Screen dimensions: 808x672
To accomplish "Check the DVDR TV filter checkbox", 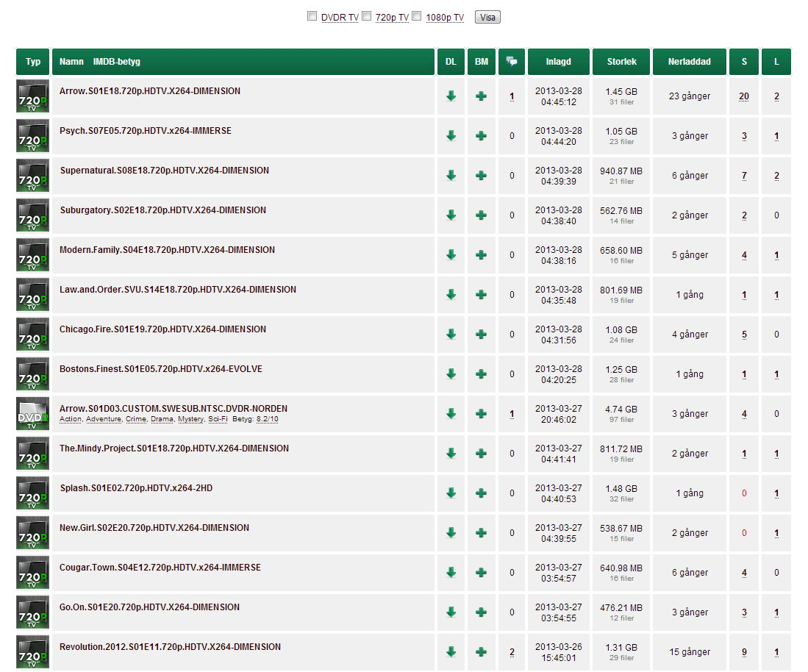I will pos(312,16).
